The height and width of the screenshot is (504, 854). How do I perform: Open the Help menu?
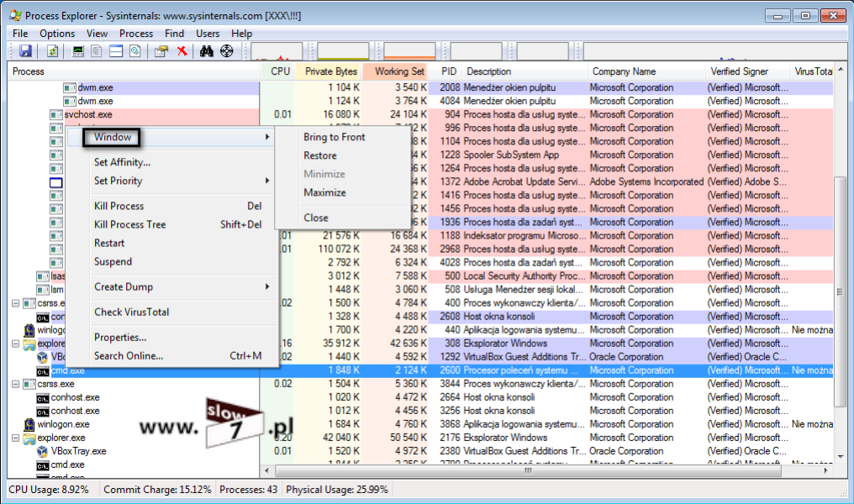point(241,34)
